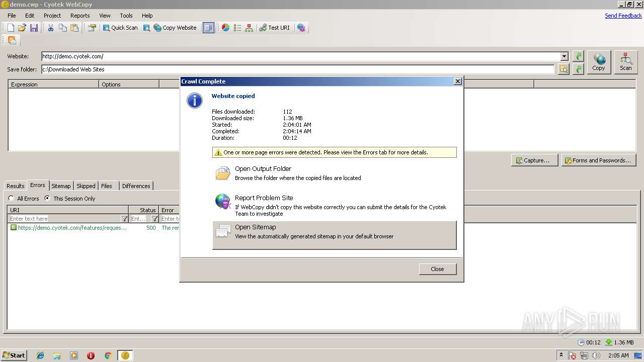The width and height of the screenshot is (644, 362).
Task: Click Copy Website in the toolbar
Action: tap(175, 28)
